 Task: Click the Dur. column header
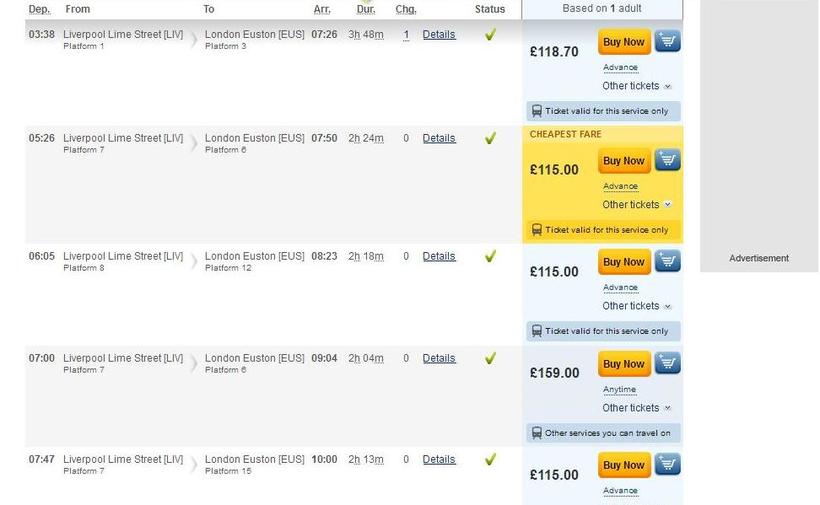pyautogui.click(x=366, y=9)
